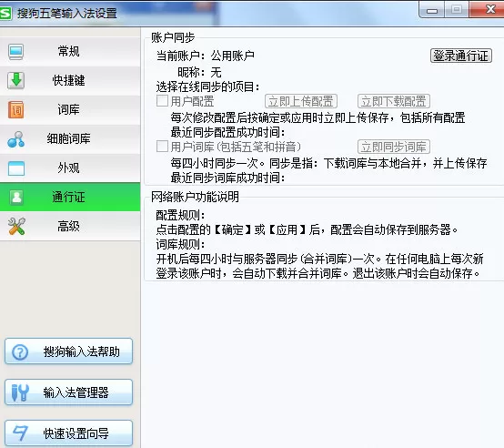
Task: Select the 外观 appearance tab
Action: pyautogui.click(x=70, y=168)
